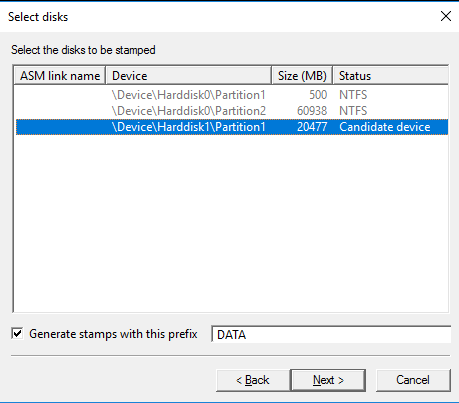The height and width of the screenshot is (403, 459).
Task: Click the Generate stamps with this prefix label
Action: [113, 334]
